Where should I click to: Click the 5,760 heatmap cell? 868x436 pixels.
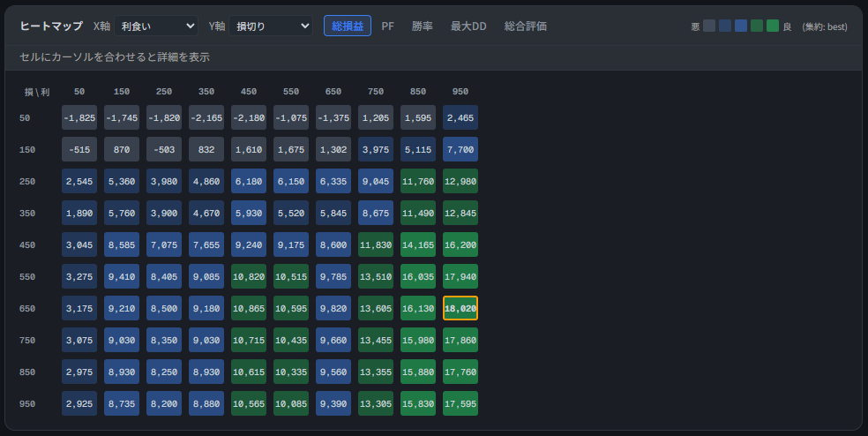pyautogui.click(x=121, y=213)
